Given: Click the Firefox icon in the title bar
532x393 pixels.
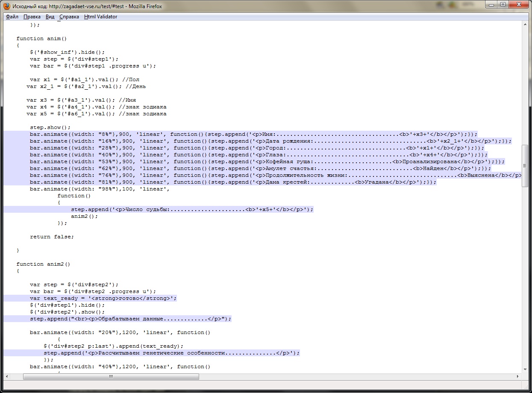Looking at the screenshot, I should (7, 6).
